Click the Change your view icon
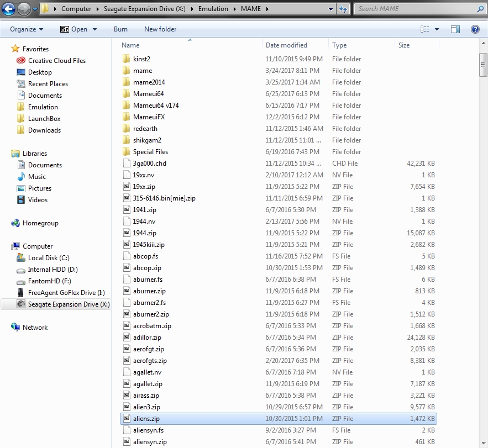 pyautogui.click(x=425, y=29)
